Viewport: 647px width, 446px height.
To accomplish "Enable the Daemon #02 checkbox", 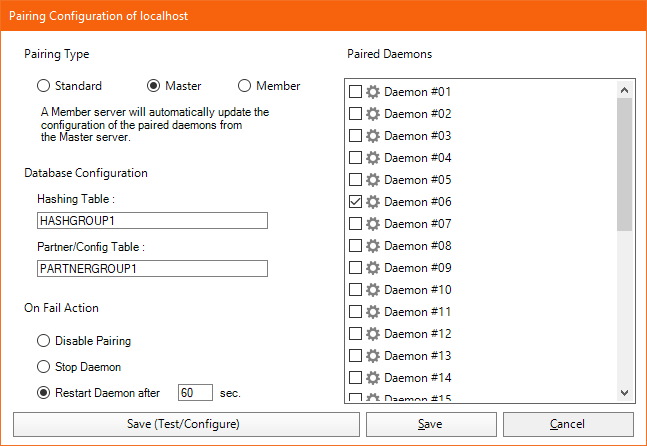I will pos(355,114).
